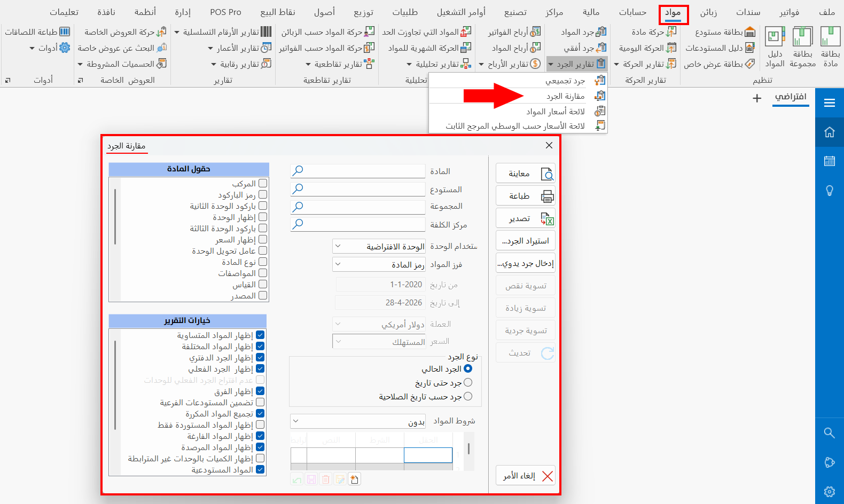Click search icon in المستودع field
This screenshot has width=844, height=504.
click(x=298, y=188)
